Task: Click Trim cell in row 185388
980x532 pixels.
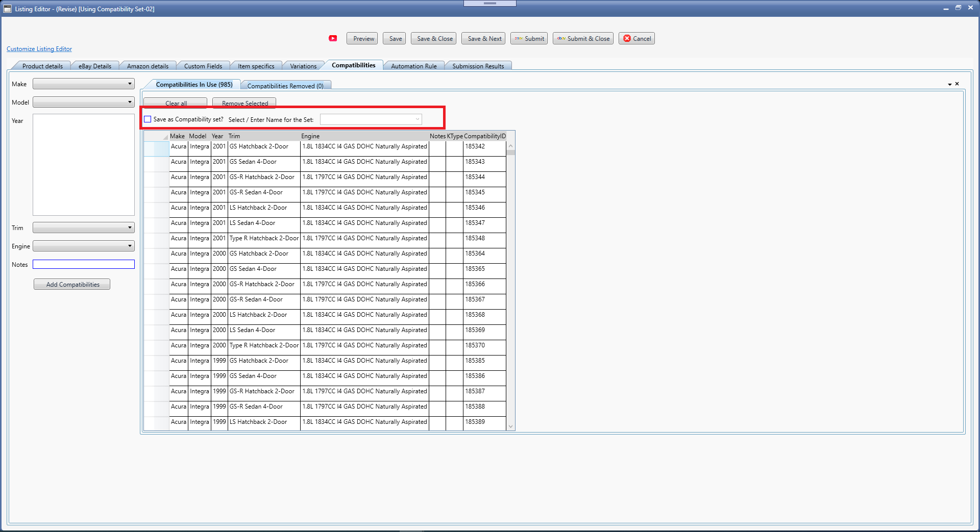Action: point(264,409)
